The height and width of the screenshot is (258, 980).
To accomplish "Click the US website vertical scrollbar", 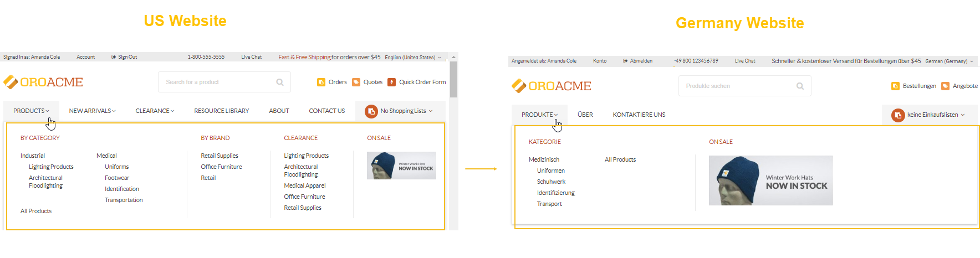I will [453, 80].
